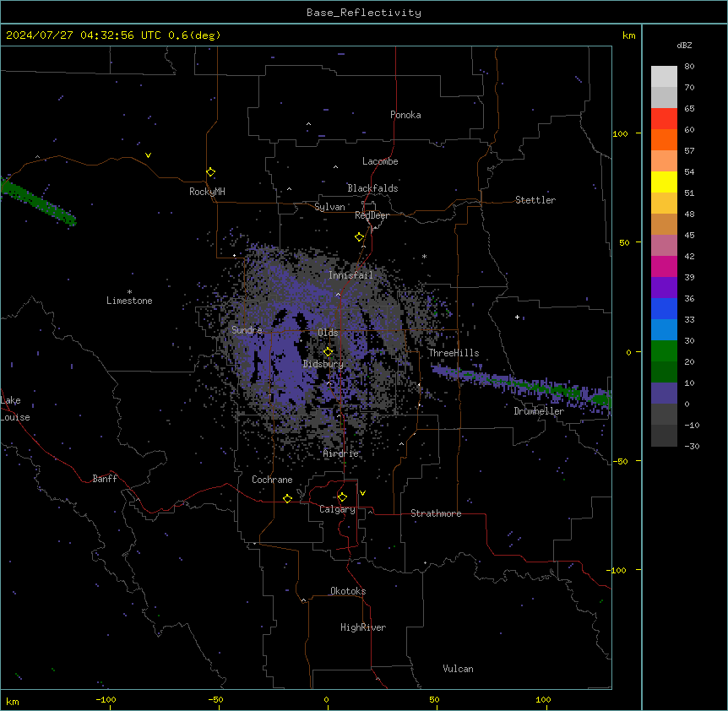Click the Base_Reflectivity title text

click(x=364, y=13)
